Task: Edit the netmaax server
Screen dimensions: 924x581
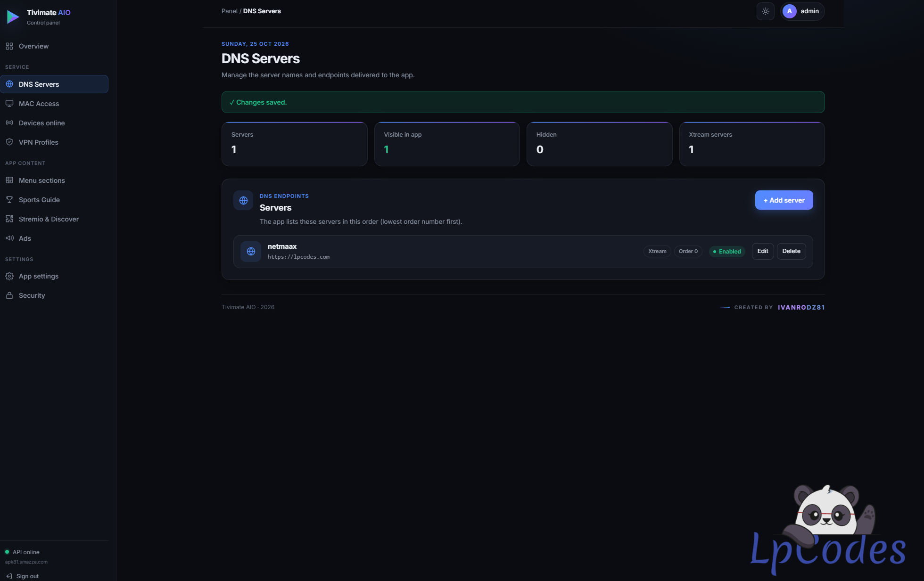Action: coord(763,251)
